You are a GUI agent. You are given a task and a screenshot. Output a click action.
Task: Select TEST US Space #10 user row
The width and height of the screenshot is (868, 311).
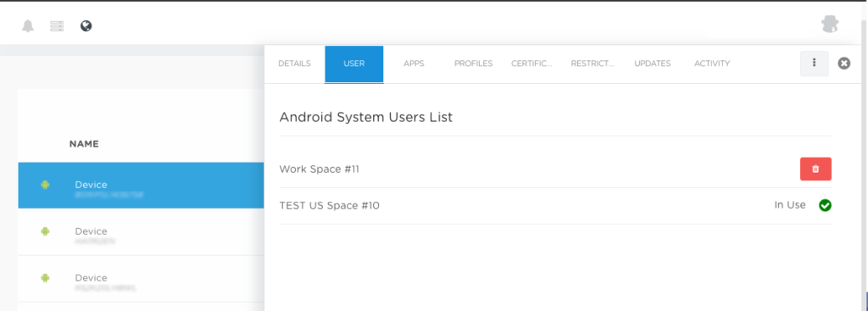coord(555,206)
